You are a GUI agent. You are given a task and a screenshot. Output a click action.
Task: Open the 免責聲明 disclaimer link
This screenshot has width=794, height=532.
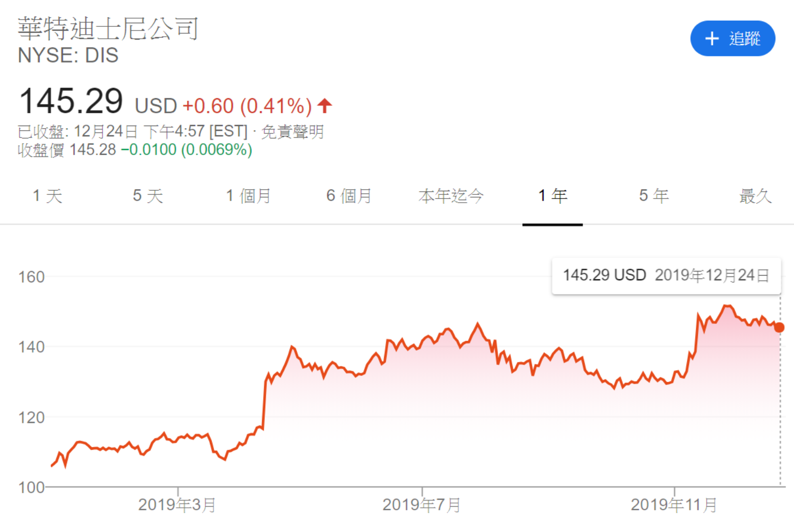293,132
